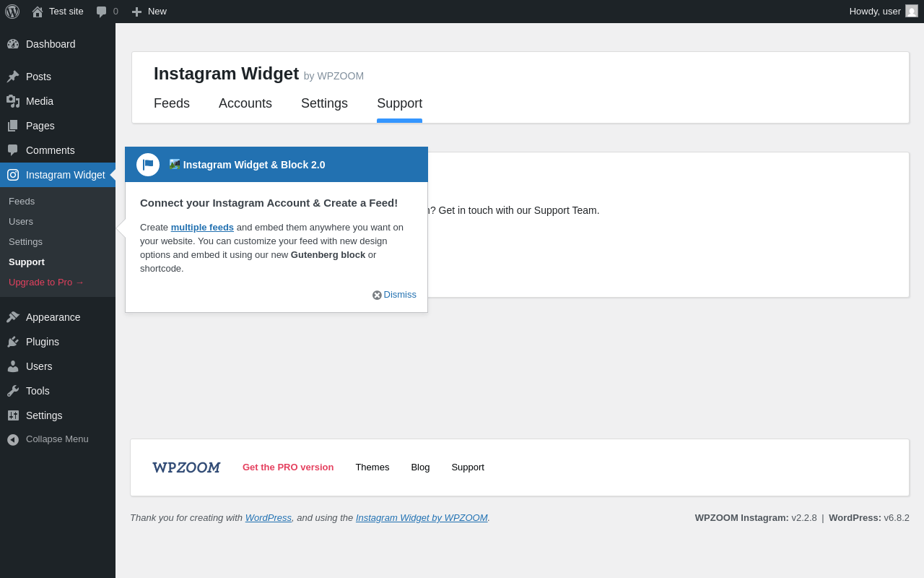
Task: Select the Support tab in the plugin header
Action: pyautogui.click(x=399, y=103)
